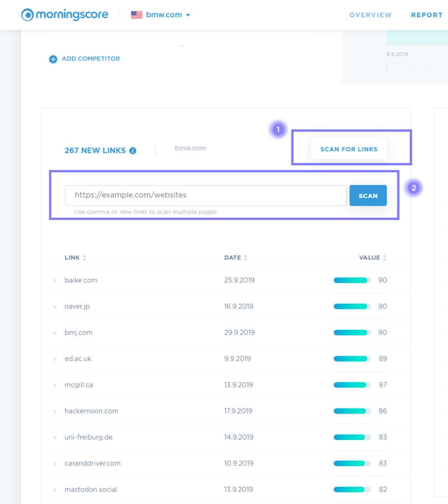Click the hackernoon.com link text
The image size is (448, 504).
click(x=91, y=411)
